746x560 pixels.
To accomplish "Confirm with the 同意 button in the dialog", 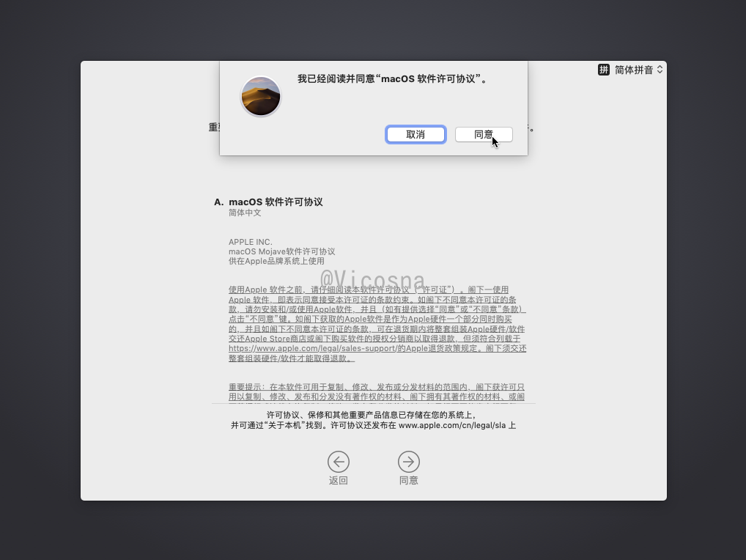I will (x=484, y=135).
